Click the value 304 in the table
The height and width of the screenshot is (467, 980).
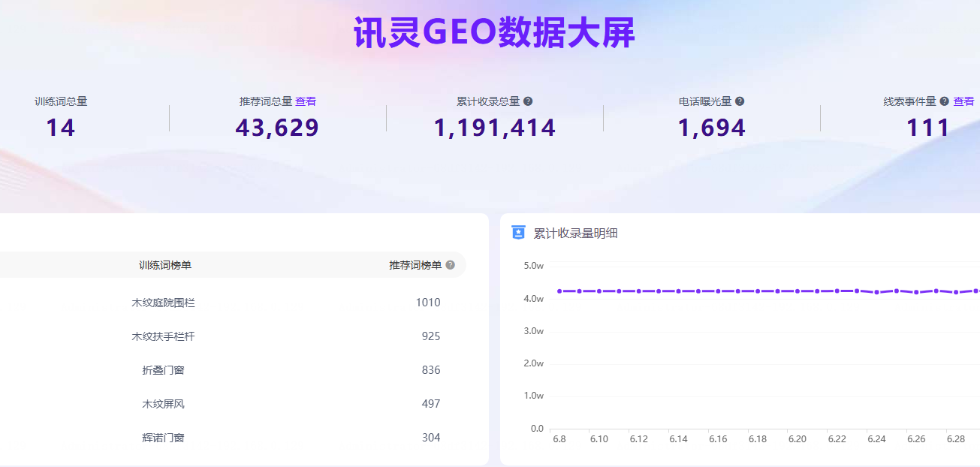tap(431, 438)
